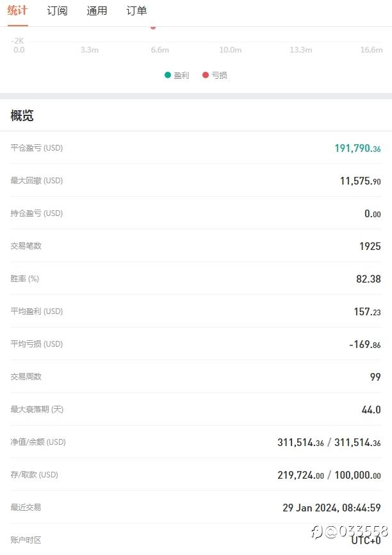This screenshot has height=555, width=392.
Task: Click the 平均亏损 value -169.86
Action: pos(364,345)
